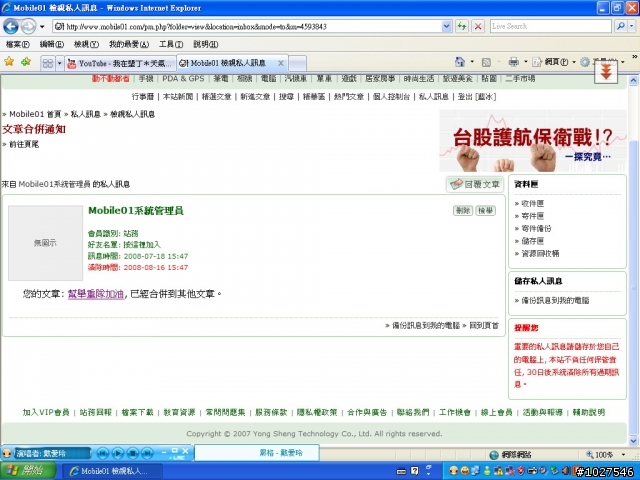Close the Mobile01 tab with its X

tap(281, 63)
